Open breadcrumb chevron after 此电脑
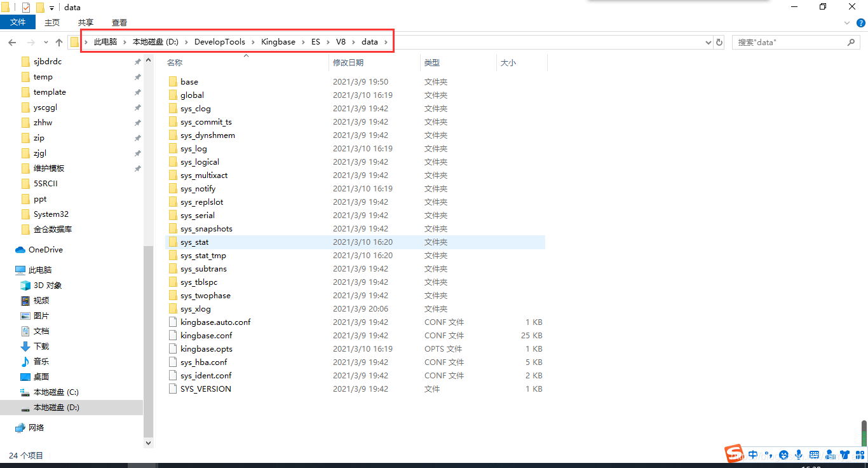This screenshot has width=868, height=468. tap(125, 42)
